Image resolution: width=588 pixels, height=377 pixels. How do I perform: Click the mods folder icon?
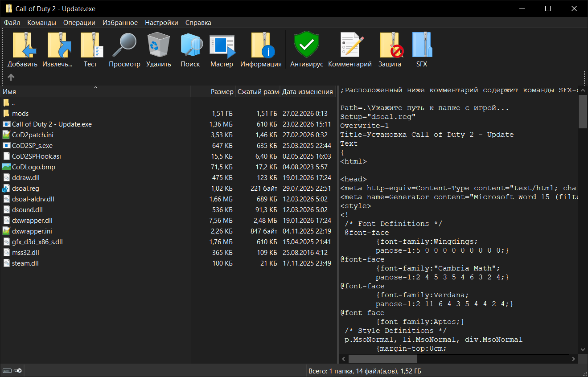(6, 114)
